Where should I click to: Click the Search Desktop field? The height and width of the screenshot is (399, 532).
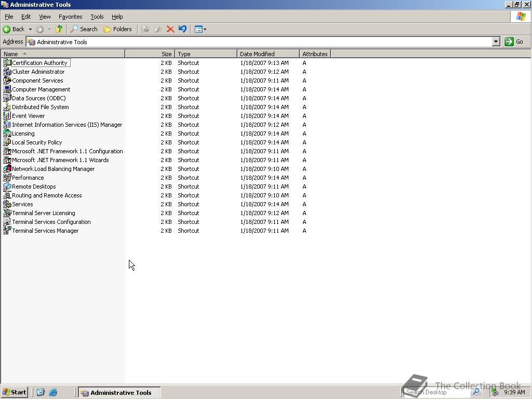click(x=437, y=392)
